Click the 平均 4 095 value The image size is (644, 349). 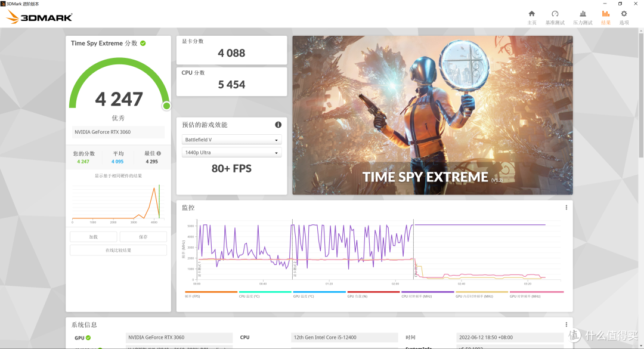pos(118,162)
